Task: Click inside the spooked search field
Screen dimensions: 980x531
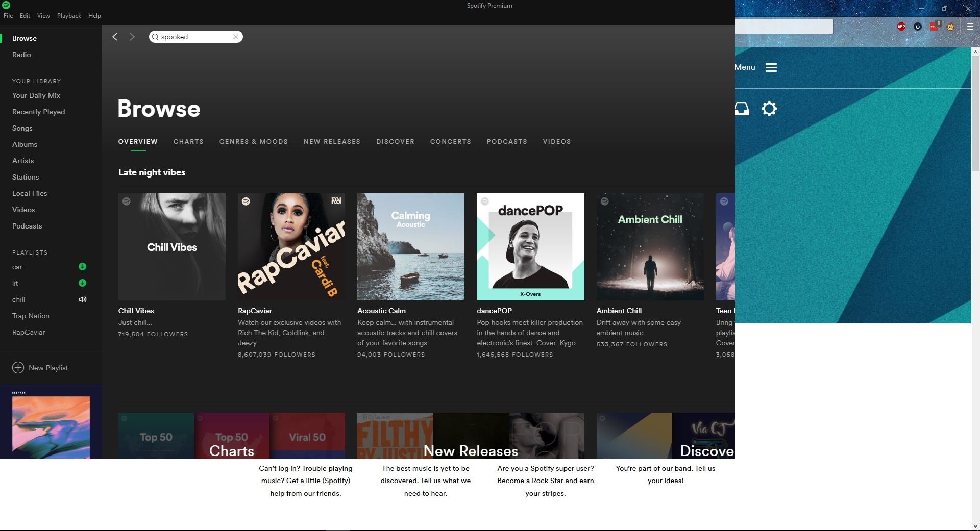Action: pos(195,37)
